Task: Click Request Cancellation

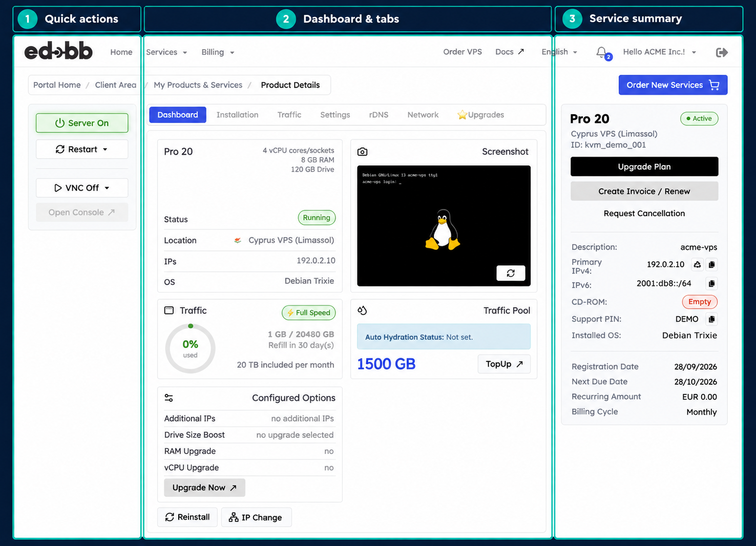Action: point(644,214)
